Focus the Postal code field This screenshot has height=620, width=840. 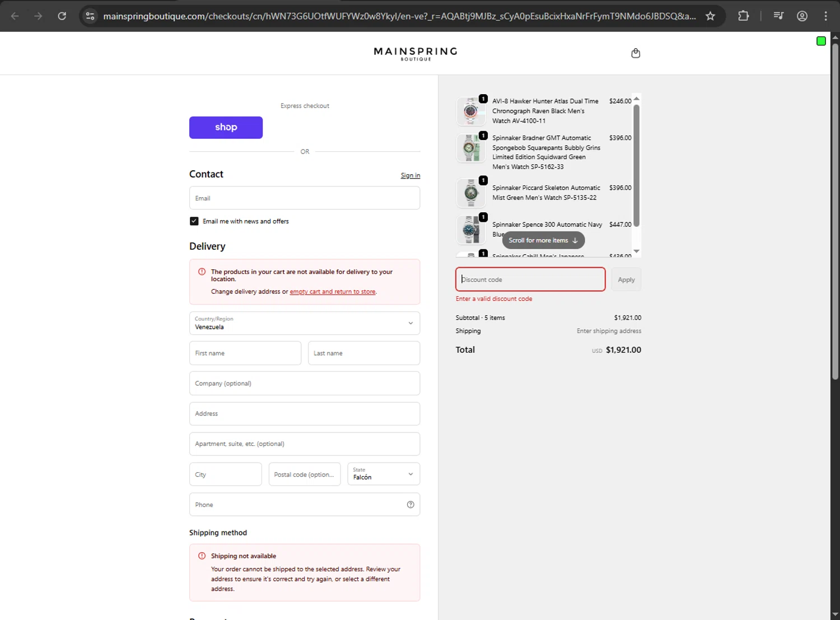[x=305, y=474]
